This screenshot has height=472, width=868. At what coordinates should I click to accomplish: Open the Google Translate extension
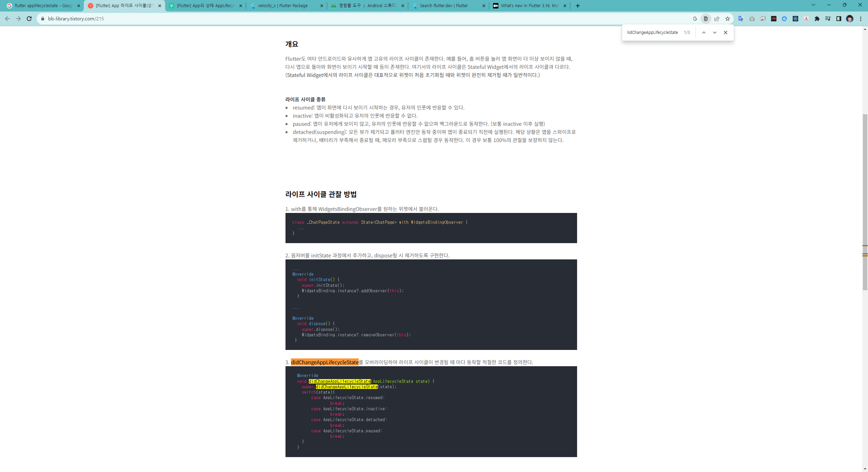[x=741, y=19]
